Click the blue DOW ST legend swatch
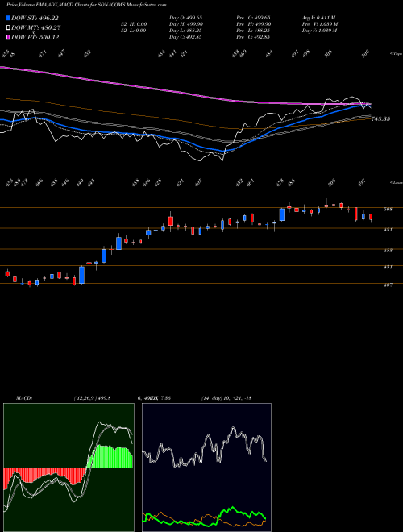The image size is (403, 532). click(x=9, y=18)
